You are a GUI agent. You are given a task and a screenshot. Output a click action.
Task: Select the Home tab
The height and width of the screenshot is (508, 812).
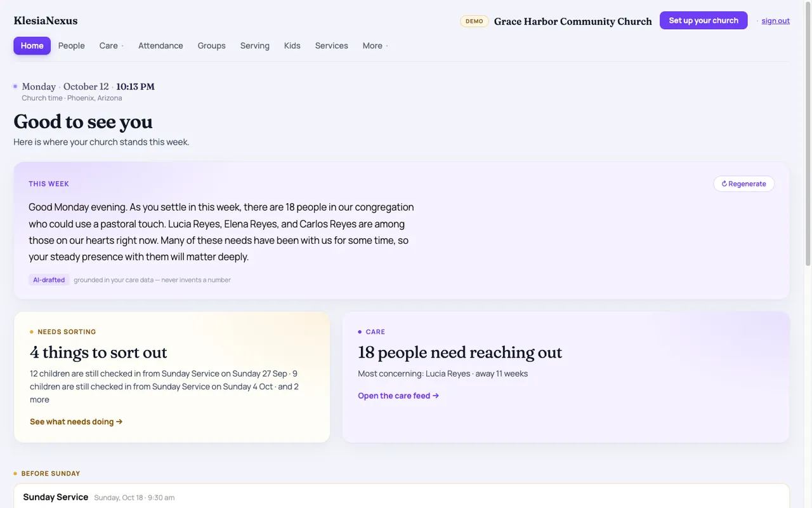coord(32,46)
